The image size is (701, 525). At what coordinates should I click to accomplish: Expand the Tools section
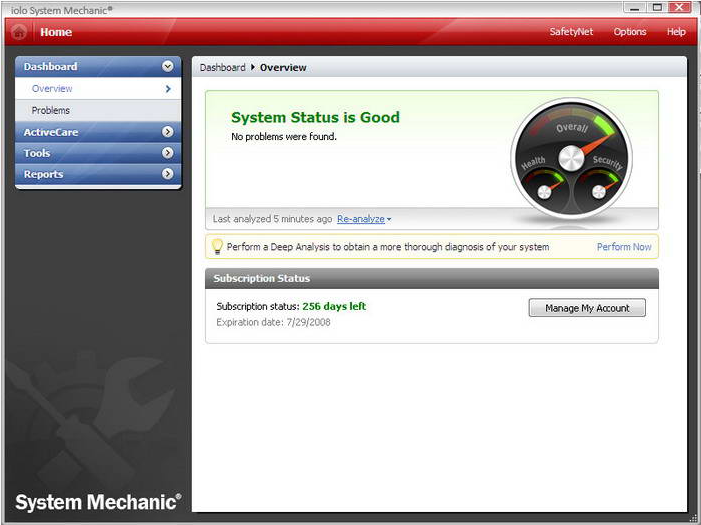tap(167, 153)
